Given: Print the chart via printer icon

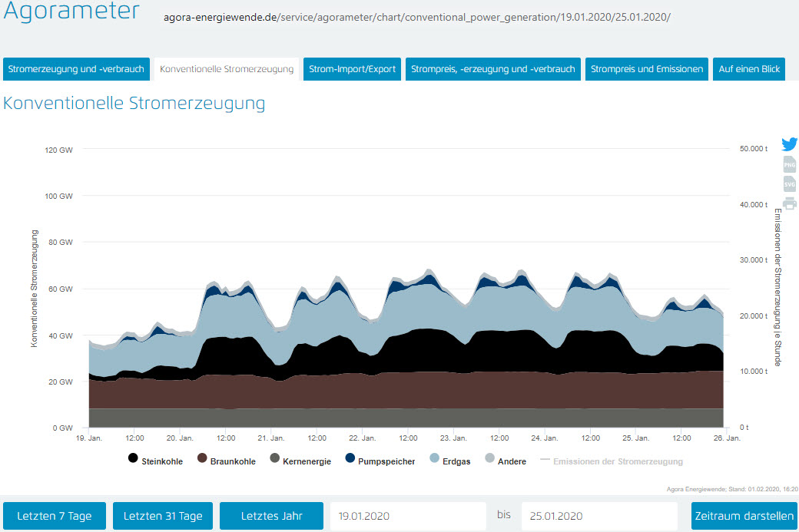Looking at the screenshot, I should [x=789, y=203].
